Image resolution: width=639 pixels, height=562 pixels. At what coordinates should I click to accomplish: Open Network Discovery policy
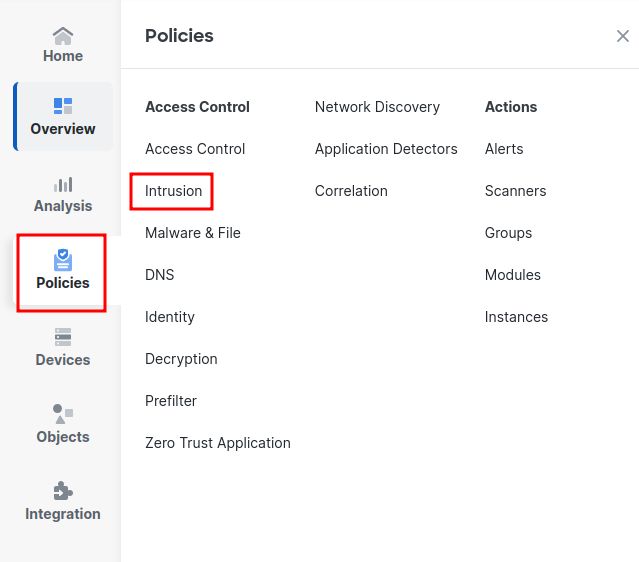click(x=377, y=107)
